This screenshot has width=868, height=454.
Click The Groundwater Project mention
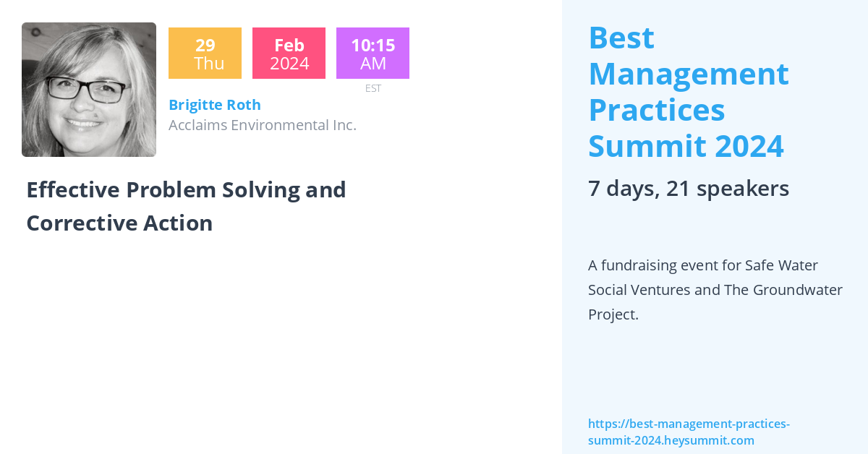coord(715,302)
